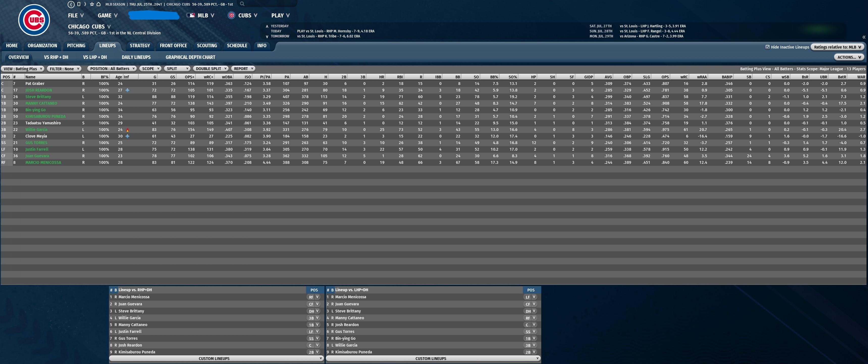868x364 pixels.
Task: Click the large Cubs team logo
Action: [x=34, y=20]
